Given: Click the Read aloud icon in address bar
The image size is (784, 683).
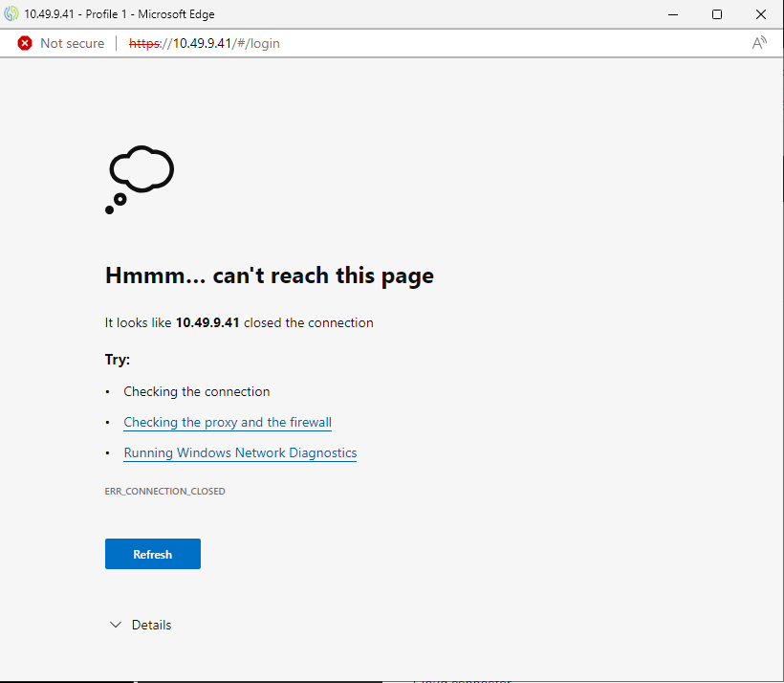Looking at the screenshot, I should tap(759, 43).
